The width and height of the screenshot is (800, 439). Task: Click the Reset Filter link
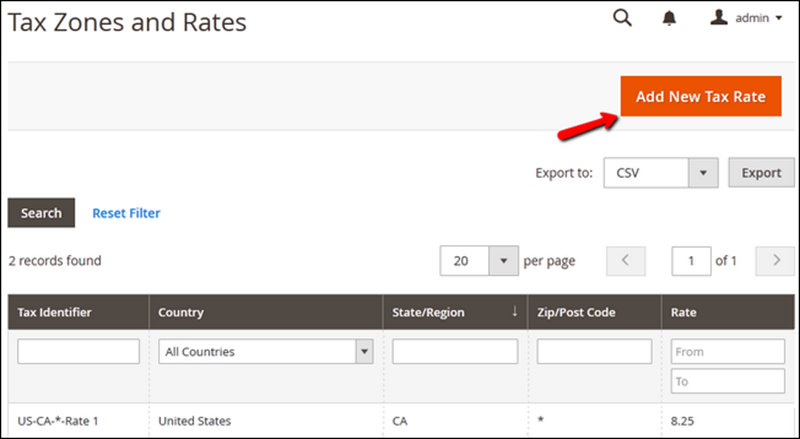(126, 213)
